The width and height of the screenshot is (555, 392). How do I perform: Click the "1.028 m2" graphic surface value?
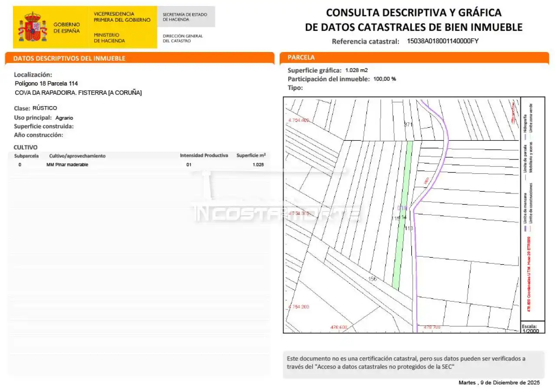[356, 70]
